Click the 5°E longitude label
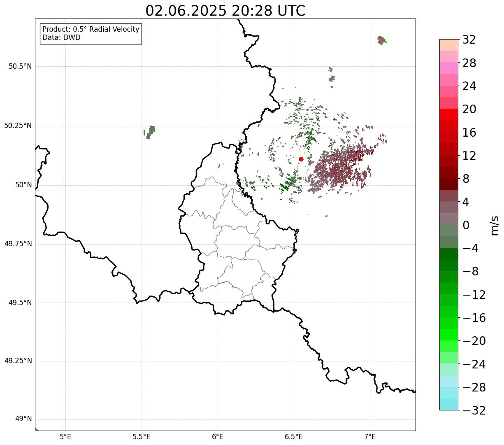 [66, 437]
